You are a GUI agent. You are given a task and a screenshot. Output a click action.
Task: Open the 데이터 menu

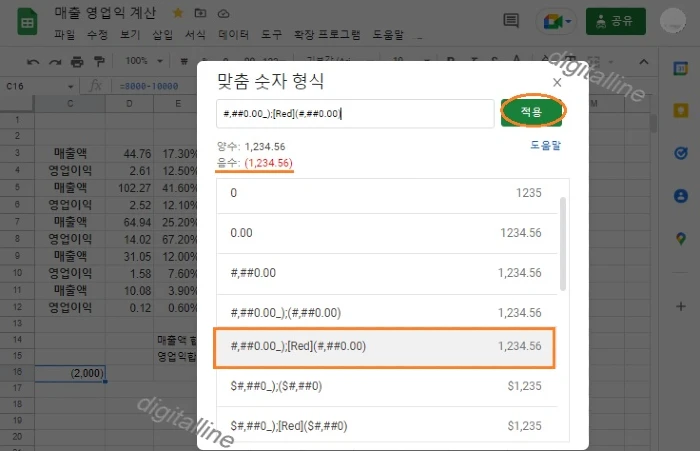(233, 34)
